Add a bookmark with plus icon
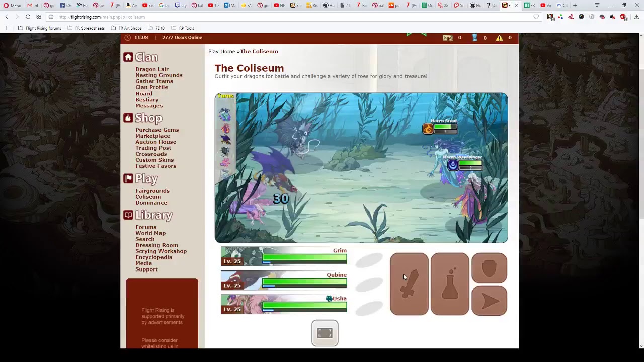The width and height of the screenshot is (644, 362). 7,28
